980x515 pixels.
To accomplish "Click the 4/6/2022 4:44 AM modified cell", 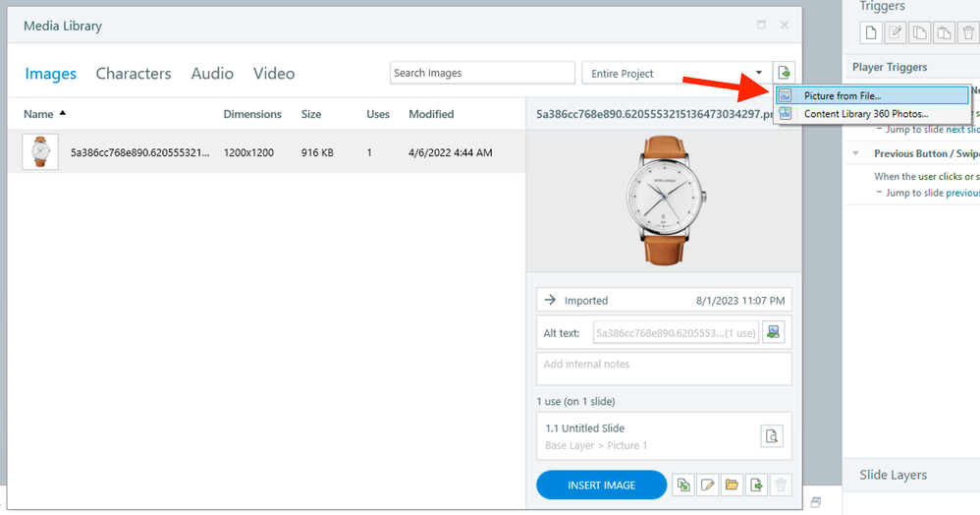I will 451,152.
